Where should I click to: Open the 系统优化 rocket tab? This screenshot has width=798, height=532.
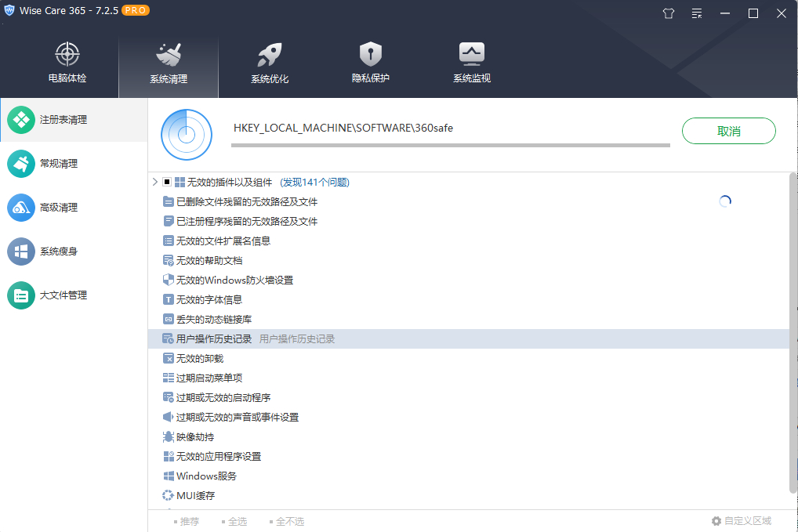[x=270, y=63]
